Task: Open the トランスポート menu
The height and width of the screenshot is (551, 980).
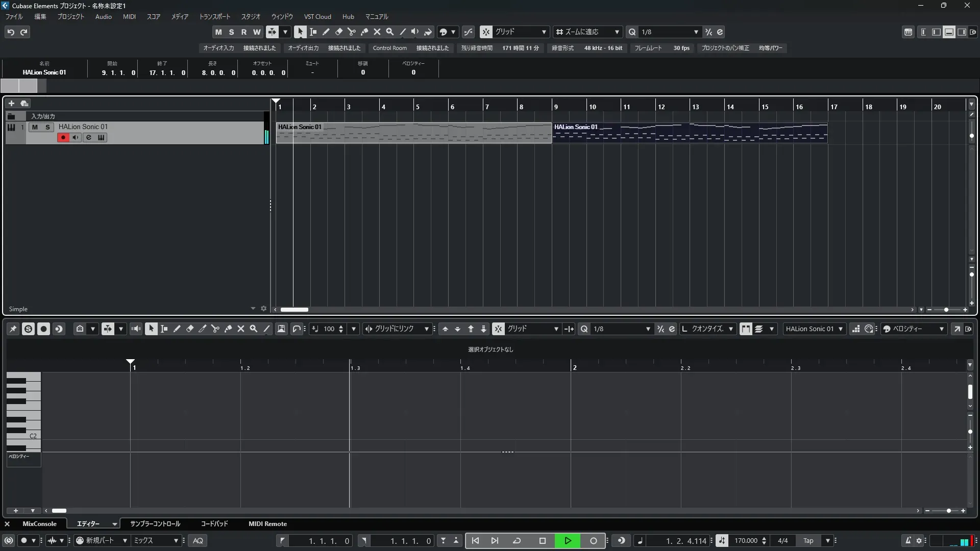Action: [214, 17]
